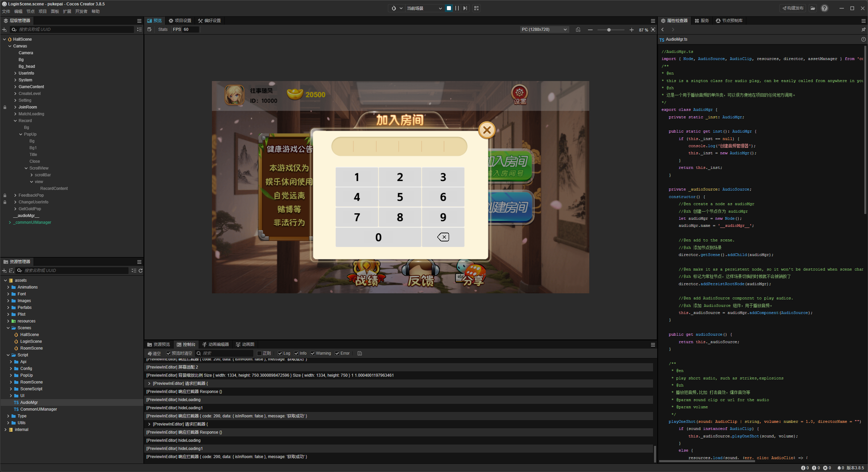Enable the 正则 regex checkbox

tap(259, 353)
